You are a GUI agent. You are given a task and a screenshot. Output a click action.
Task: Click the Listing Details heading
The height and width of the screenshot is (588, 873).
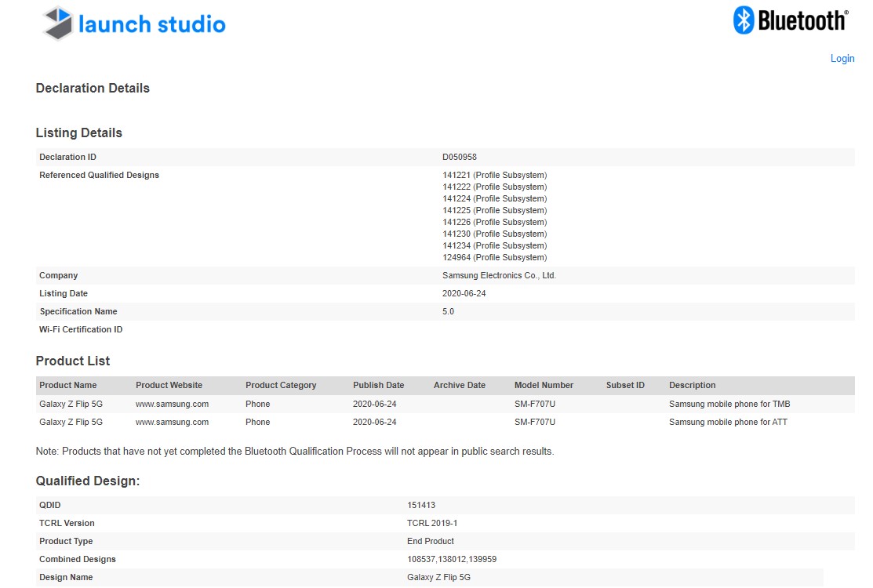pos(79,132)
